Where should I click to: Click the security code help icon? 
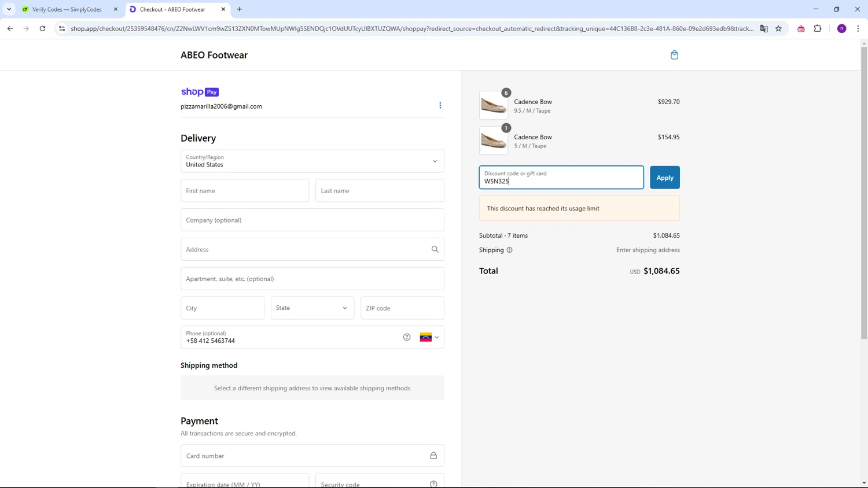433,484
